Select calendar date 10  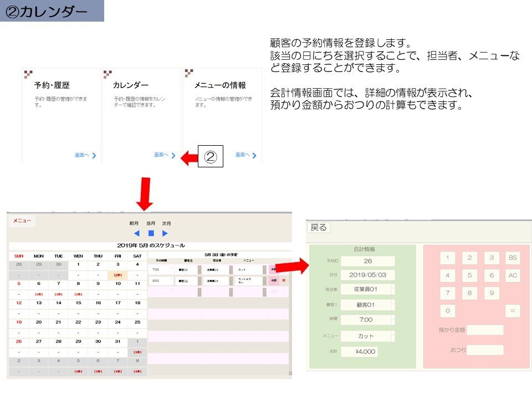117,284
